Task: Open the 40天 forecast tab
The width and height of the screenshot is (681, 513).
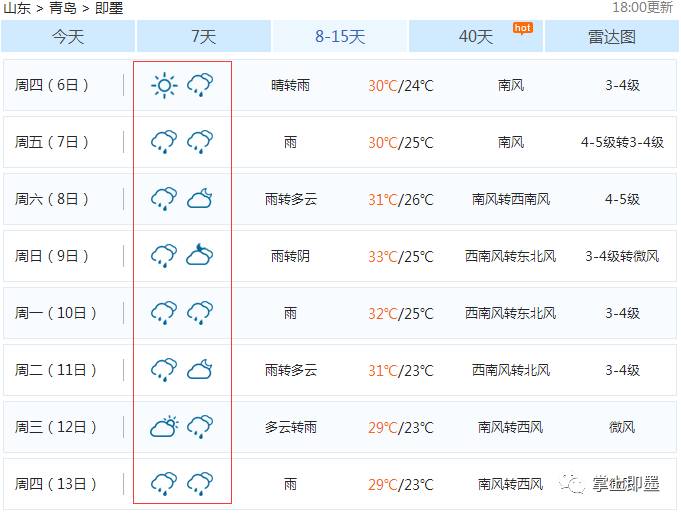Action: pos(476,37)
